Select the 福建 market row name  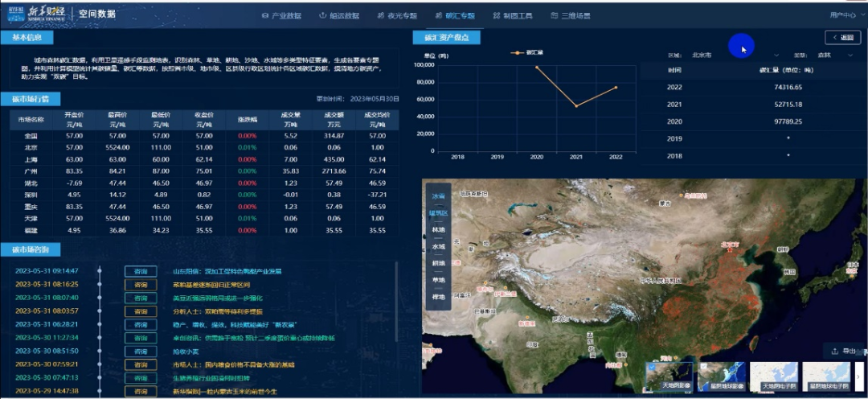click(x=31, y=230)
